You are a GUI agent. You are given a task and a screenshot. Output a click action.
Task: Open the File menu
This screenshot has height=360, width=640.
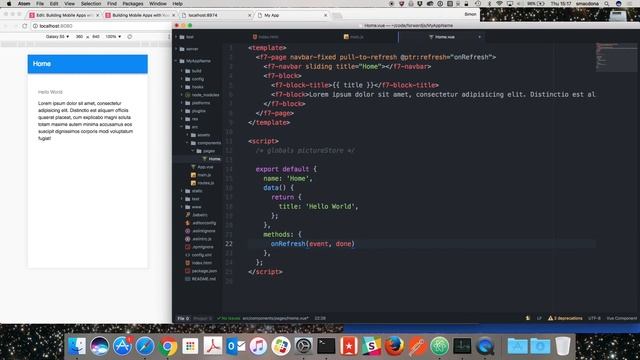(40, 4)
